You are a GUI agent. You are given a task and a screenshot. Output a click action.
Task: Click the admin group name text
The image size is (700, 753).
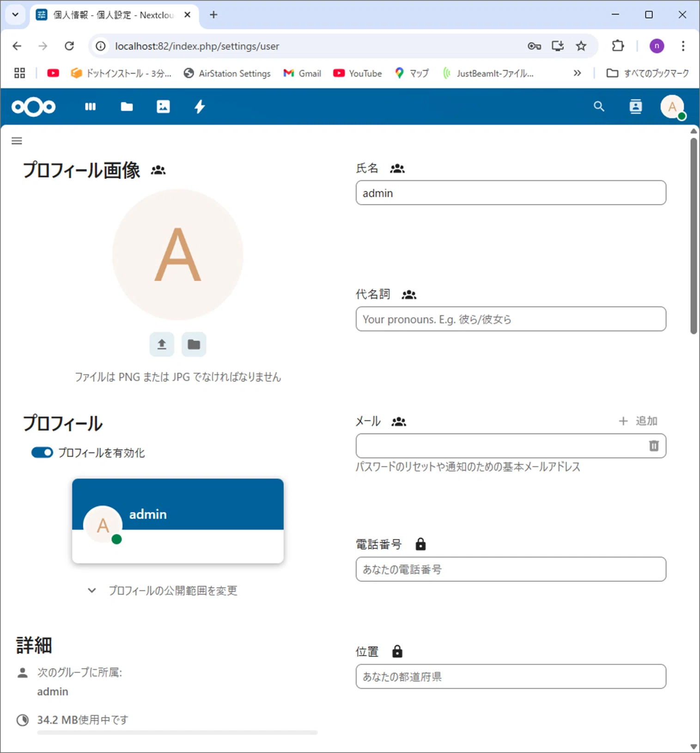[53, 692]
